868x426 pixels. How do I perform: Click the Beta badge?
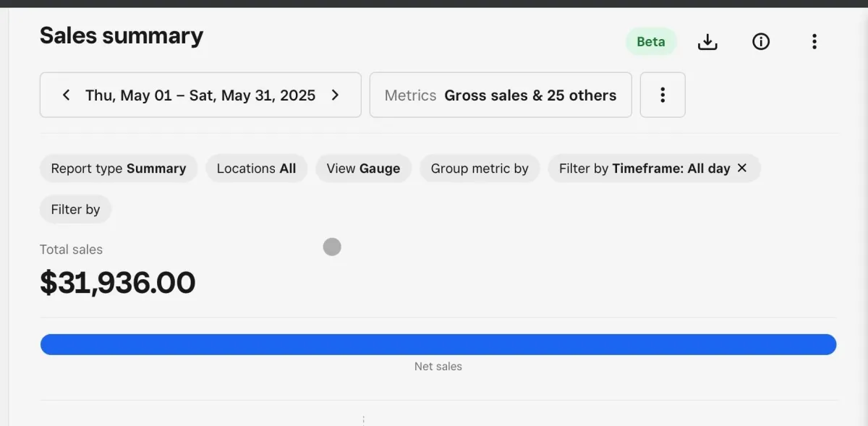[651, 42]
